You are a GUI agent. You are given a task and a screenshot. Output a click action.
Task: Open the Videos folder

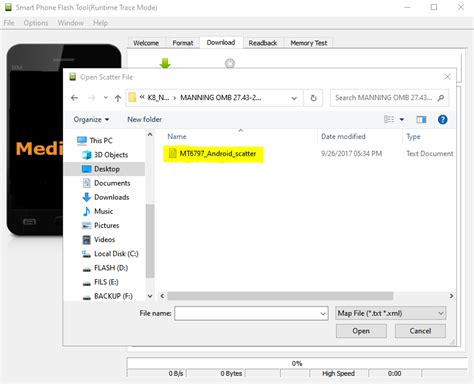98,239
